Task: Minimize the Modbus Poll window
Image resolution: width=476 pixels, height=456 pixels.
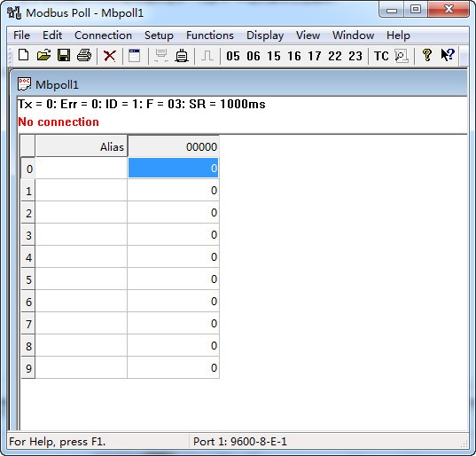Action: point(392,10)
